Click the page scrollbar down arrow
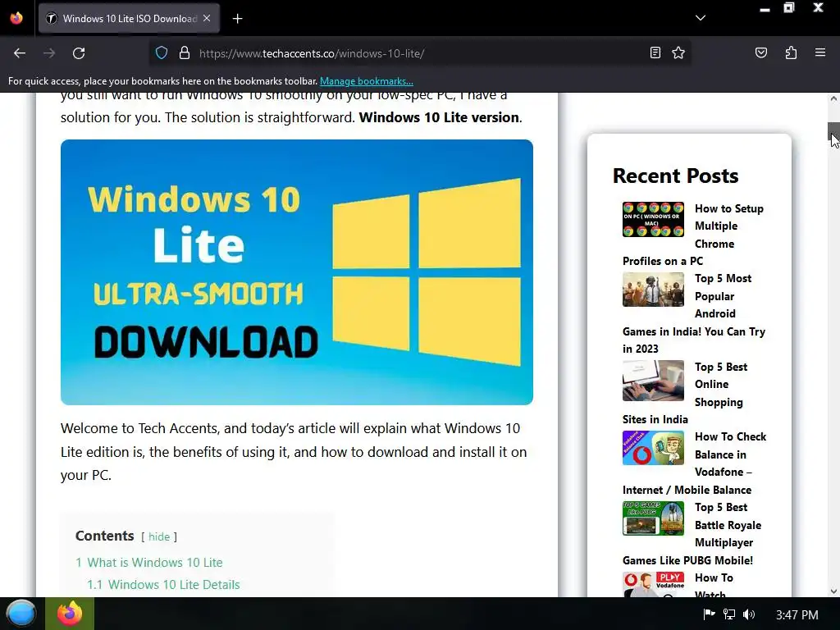The width and height of the screenshot is (840, 630). (x=833, y=591)
